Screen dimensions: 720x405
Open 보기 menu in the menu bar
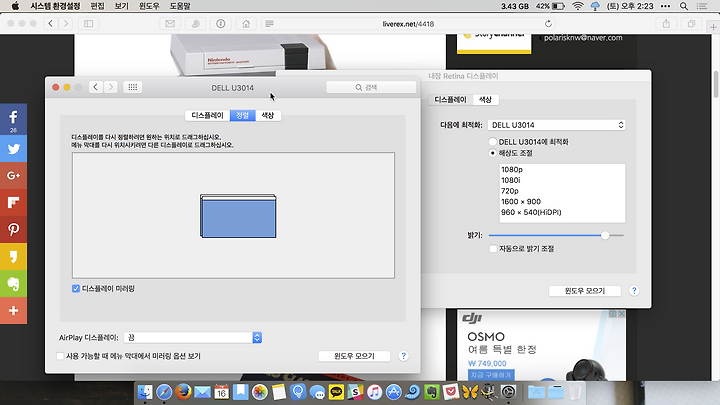pyautogui.click(x=122, y=6)
